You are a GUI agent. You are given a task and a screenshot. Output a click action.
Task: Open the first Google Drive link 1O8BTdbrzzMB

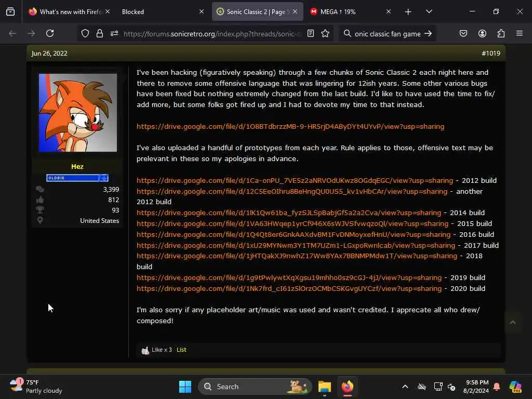click(x=290, y=127)
